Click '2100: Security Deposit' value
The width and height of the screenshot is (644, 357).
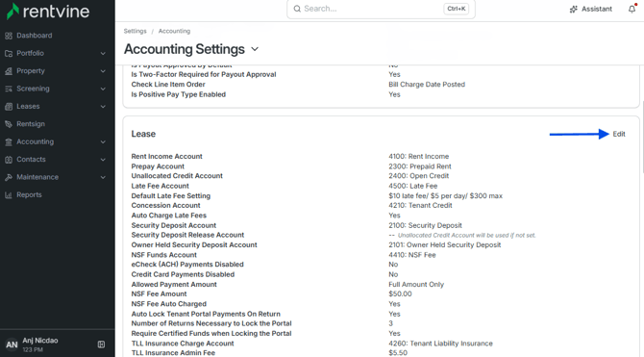pyautogui.click(x=425, y=226)
